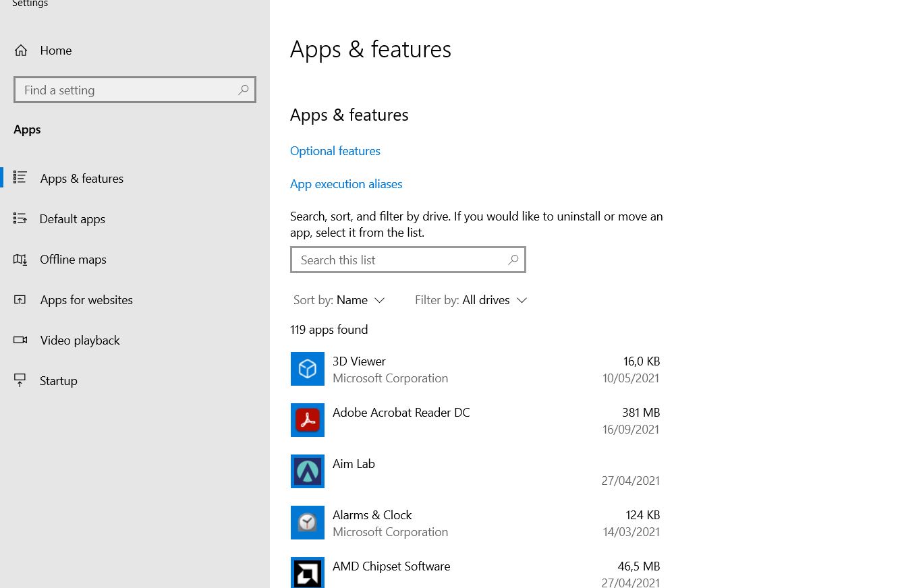
Task: Click the 119 apps found text
Action: point(329,330)
